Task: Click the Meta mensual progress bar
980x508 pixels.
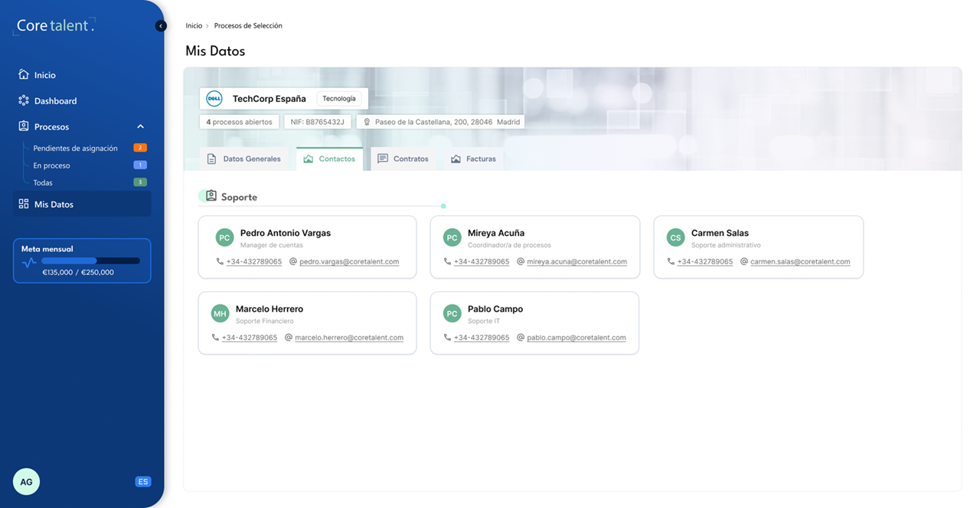Action: (90, 261)
